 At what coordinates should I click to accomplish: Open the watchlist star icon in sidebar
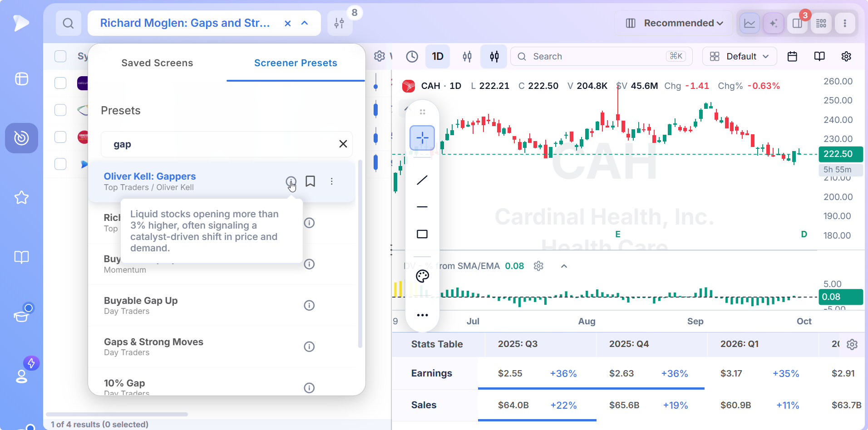[x=21, y=198]
